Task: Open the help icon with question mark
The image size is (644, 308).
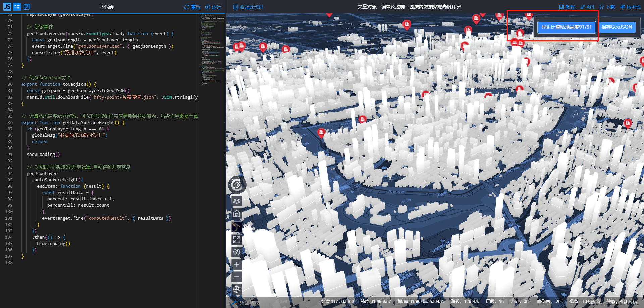Action: coord(237,252)
